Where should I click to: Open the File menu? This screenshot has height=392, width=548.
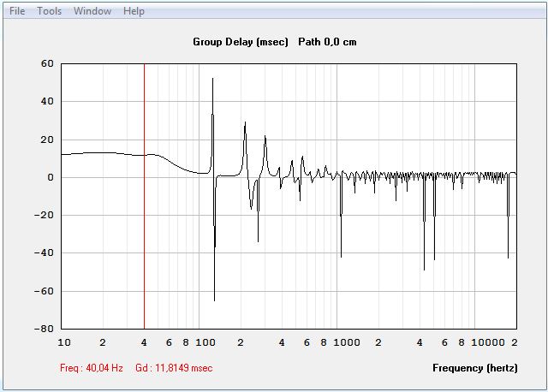(17, 11)
